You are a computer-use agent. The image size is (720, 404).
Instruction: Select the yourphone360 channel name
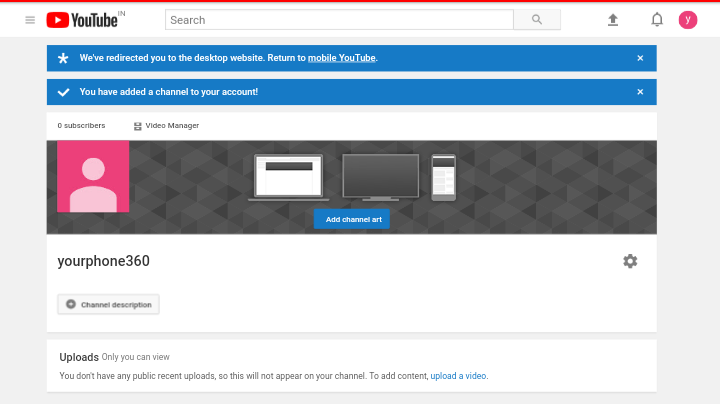click(x=104, y=261)
